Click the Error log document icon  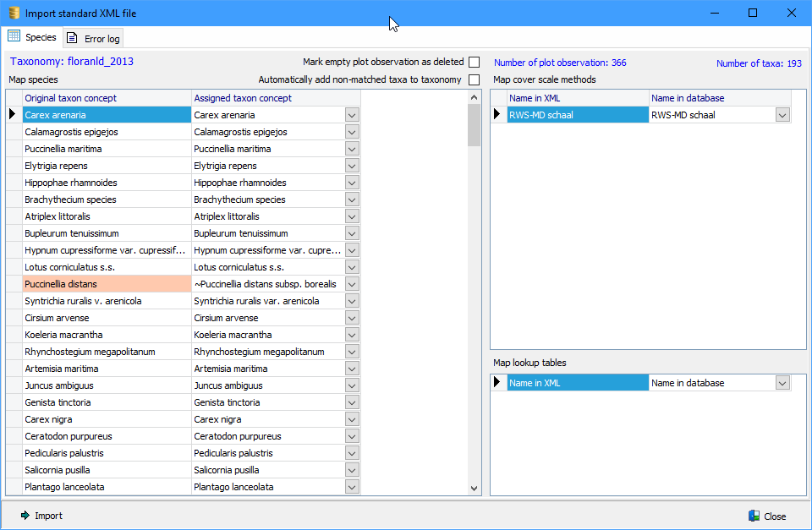73,38
